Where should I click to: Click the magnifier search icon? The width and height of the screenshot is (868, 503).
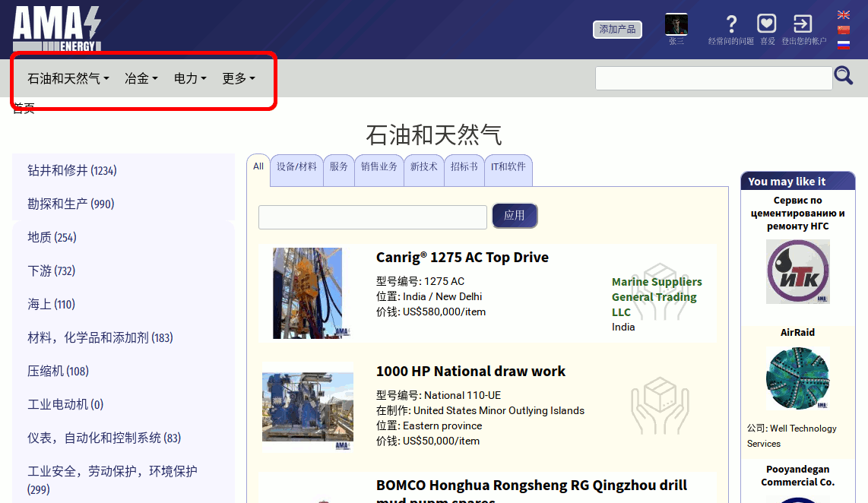tap(844, 76)
